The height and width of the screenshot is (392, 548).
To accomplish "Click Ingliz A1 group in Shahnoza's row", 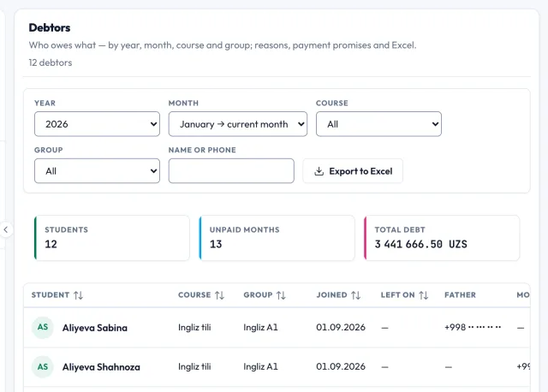I will click(x=260, y=366).
